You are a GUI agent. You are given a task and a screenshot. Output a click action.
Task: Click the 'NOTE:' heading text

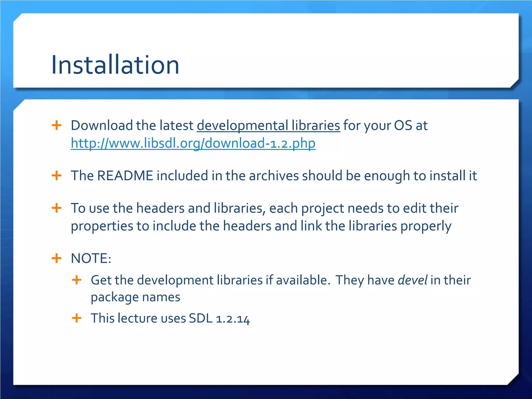point(91,258)
